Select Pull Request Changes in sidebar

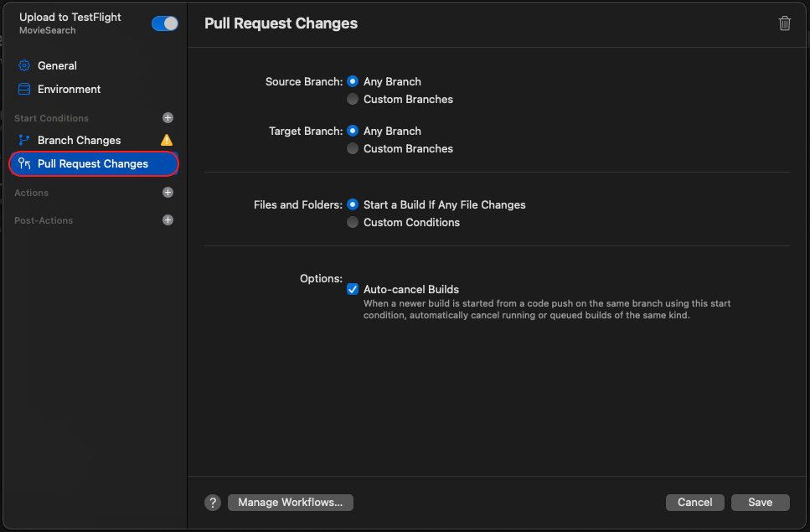tap(94, 163)
